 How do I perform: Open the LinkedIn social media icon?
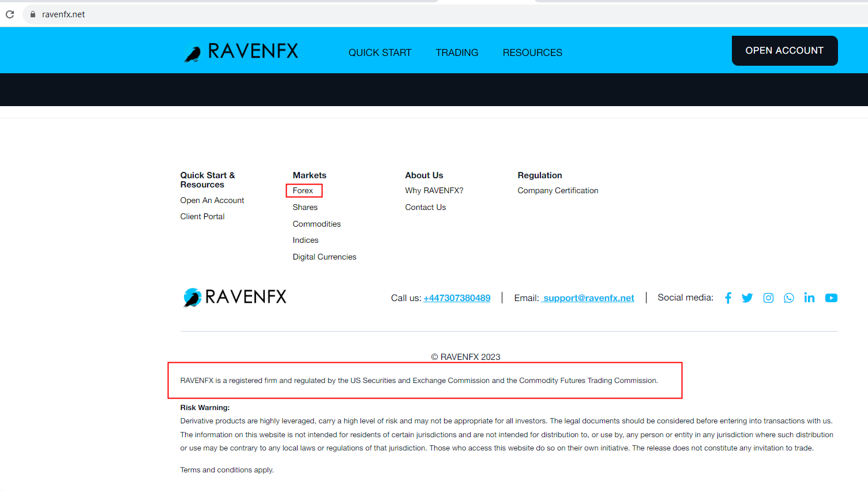point(809,298)
